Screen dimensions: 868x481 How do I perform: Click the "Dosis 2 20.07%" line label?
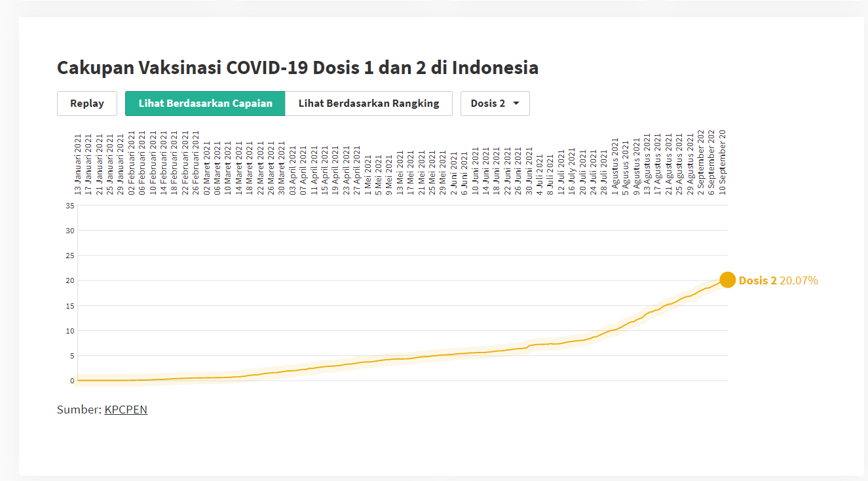click(x=778, y=280)
